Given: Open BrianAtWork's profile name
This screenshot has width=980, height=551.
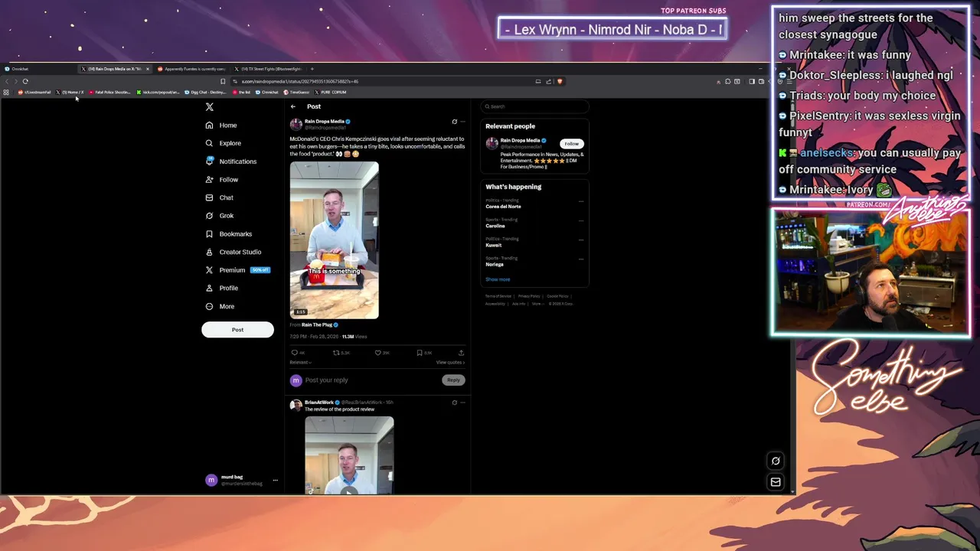Looking at the screenshot, I should pyautogui.click(x=319, y=403).
